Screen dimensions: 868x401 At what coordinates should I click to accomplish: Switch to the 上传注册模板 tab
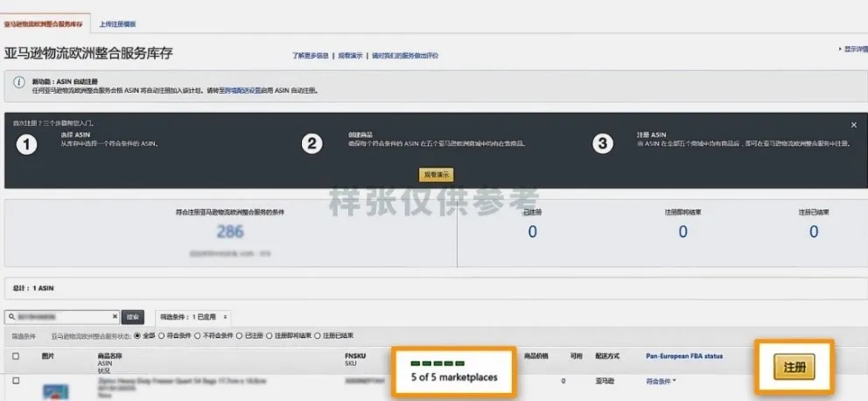pos(117,25)
